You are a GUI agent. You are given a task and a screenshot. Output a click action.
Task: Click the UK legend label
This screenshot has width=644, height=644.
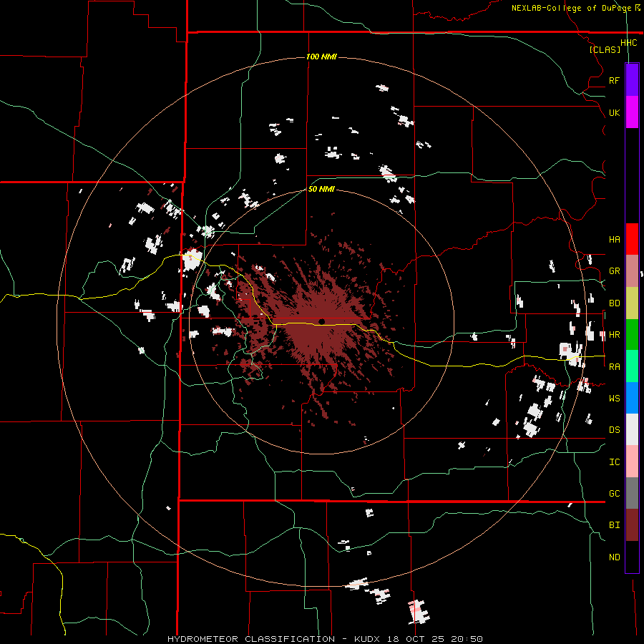click(x=614, y=112)
